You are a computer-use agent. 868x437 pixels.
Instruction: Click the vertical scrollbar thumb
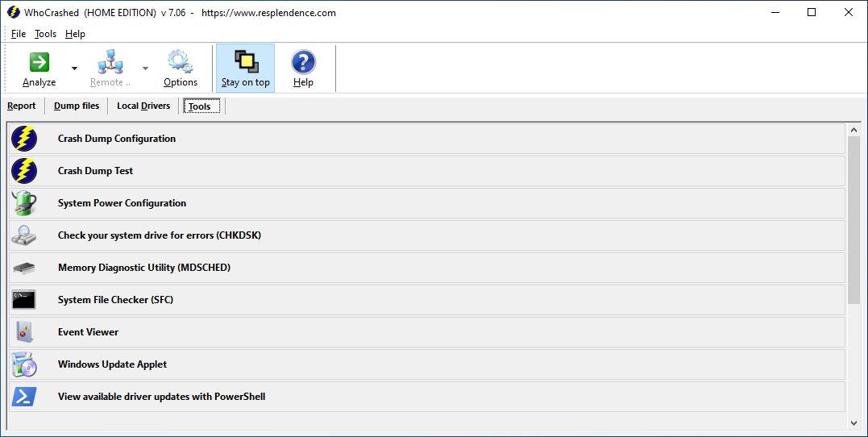click(x=853, y=220)
